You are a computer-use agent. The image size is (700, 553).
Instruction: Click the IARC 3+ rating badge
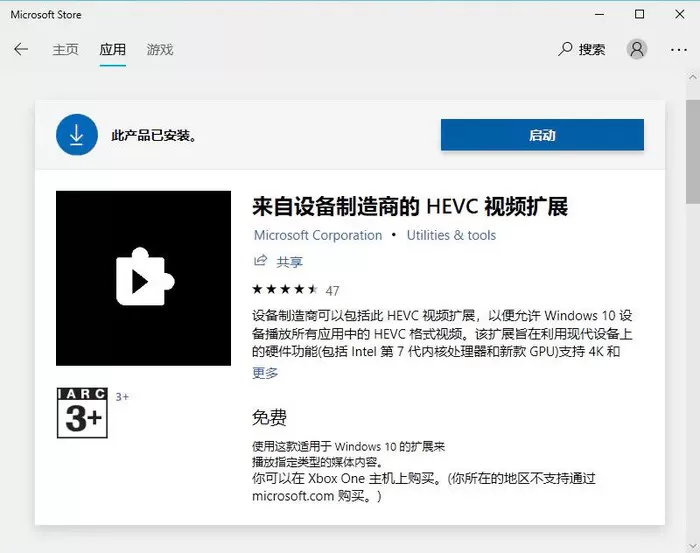(x=82, y=413)
